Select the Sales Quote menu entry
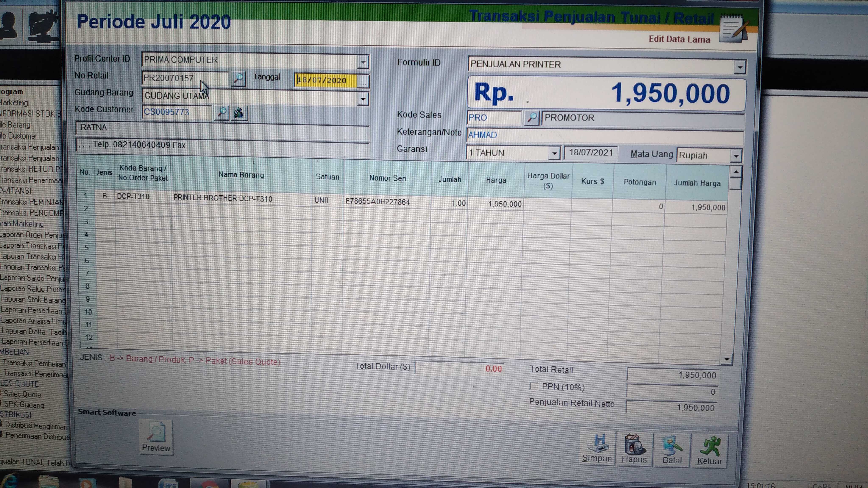This screenshot has height=488, width=868. click(x=22, y=394)
